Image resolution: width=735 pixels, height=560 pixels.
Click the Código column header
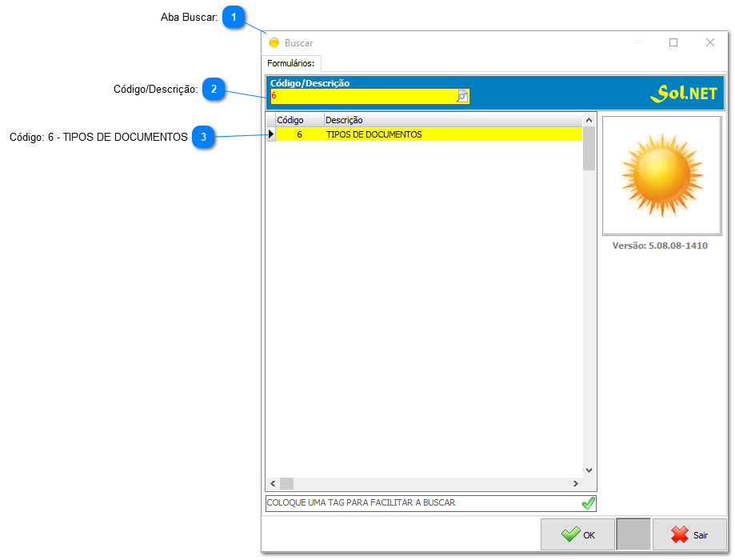tap(290, 119)
